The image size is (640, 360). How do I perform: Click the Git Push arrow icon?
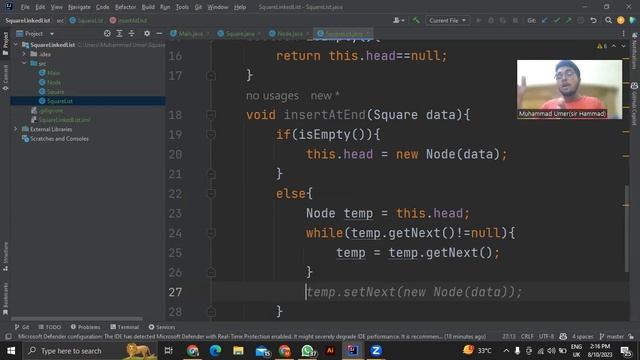point(568,20)
